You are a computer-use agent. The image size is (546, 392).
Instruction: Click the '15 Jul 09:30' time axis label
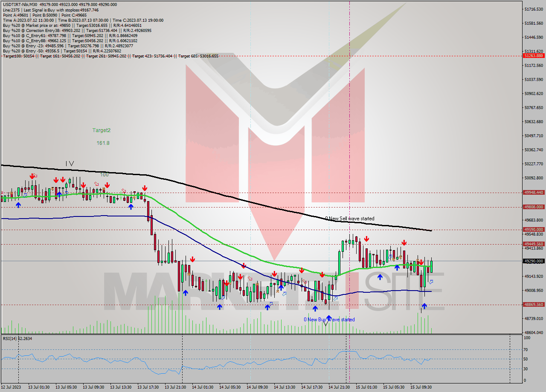pyautogui.click(x=421, y=387)
